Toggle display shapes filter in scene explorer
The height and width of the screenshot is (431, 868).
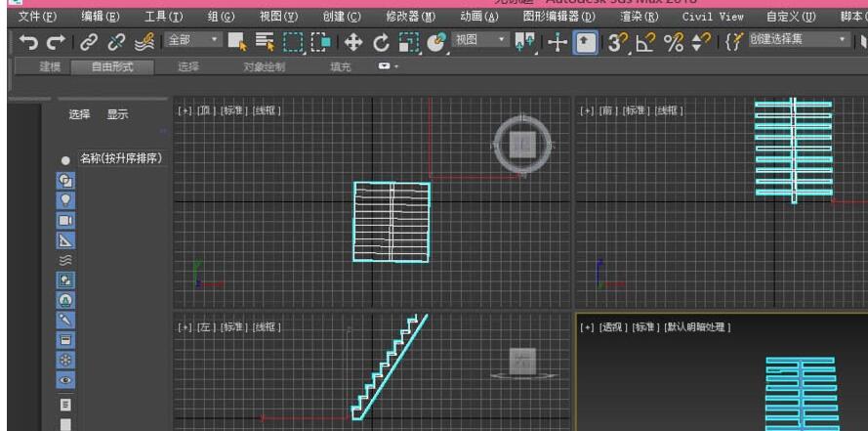65,181
